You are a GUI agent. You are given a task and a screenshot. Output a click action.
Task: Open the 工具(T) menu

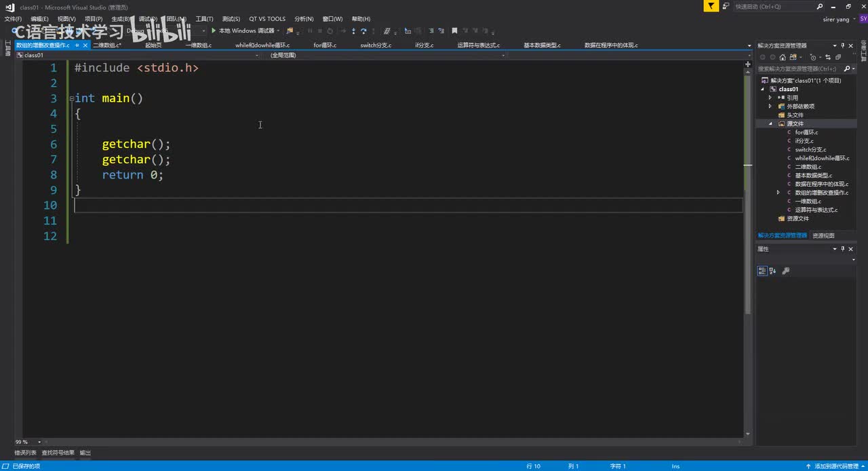(x=204, y=19)
